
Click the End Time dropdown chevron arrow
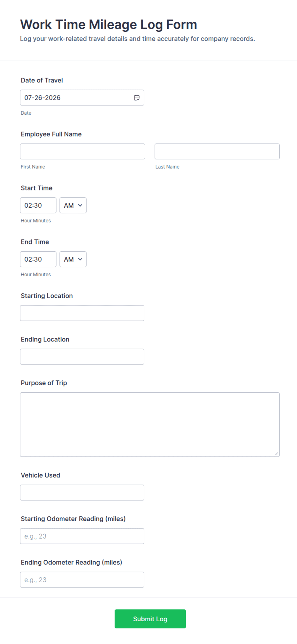pos(80,259)
